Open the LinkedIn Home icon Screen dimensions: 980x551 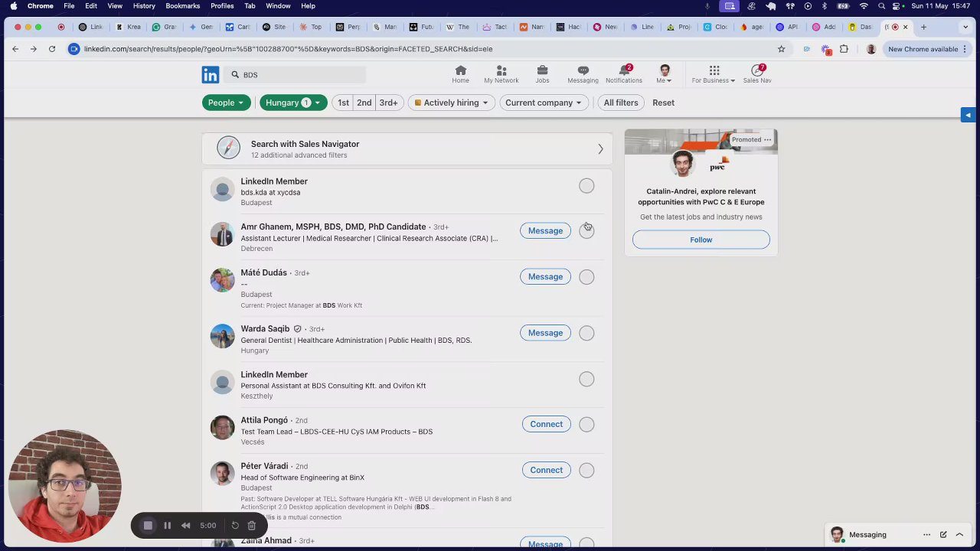click(x=460, y=74)
